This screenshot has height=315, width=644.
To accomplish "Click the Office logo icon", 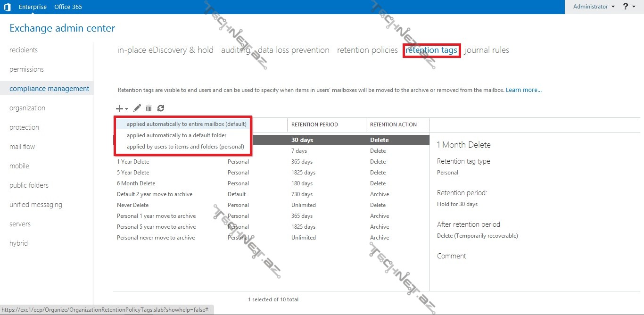I will click(x=7, y=7).
